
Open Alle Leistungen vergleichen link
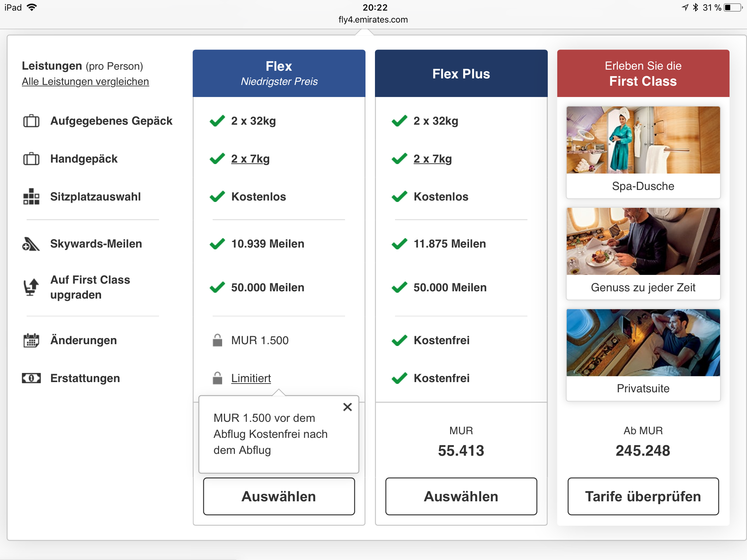(85, 82)
